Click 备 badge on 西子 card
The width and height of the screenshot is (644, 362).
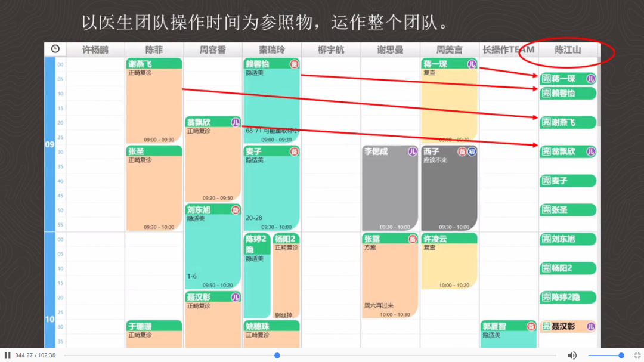point(462,151)
